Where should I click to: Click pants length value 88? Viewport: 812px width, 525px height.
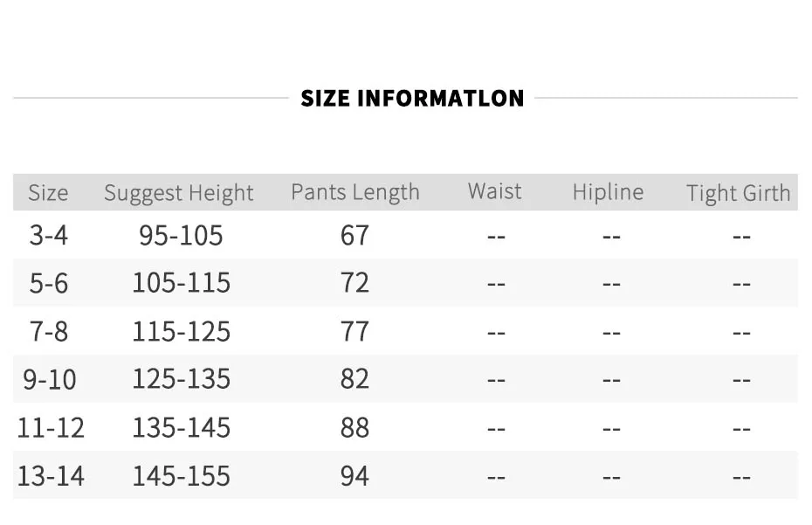click(354, 427)
